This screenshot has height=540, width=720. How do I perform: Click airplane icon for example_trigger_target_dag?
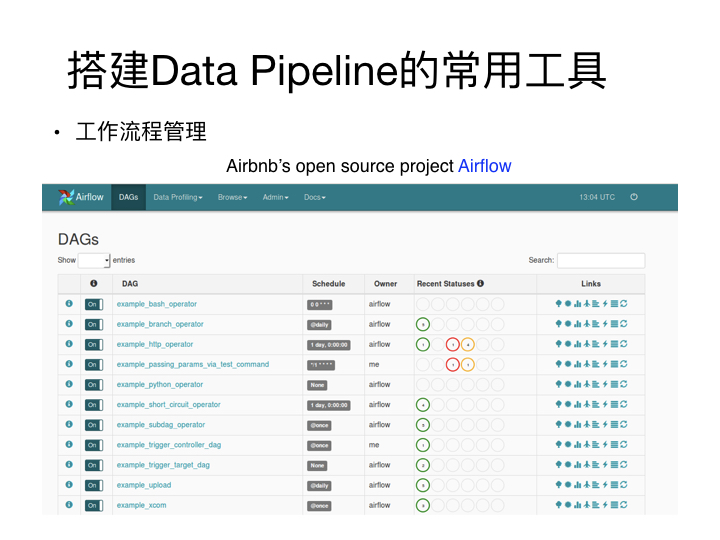(586, 465)
